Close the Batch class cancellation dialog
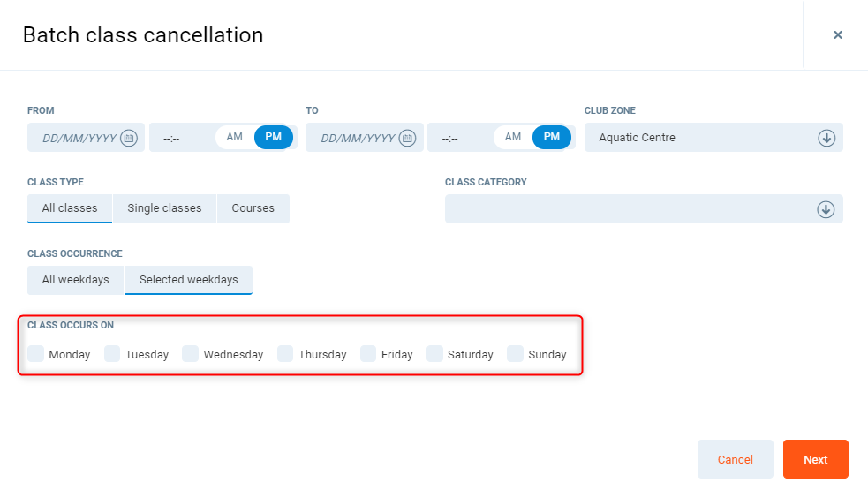 (x=837, y=35)
